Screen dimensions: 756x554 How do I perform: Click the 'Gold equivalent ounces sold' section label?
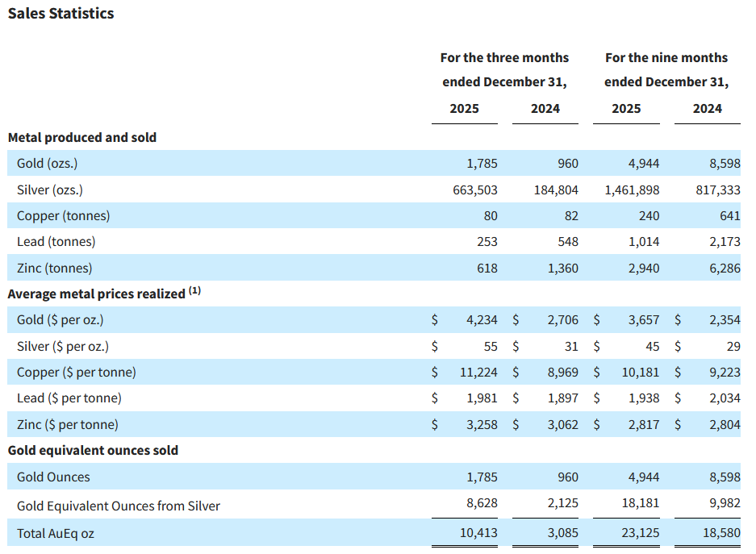coord(93,451)
